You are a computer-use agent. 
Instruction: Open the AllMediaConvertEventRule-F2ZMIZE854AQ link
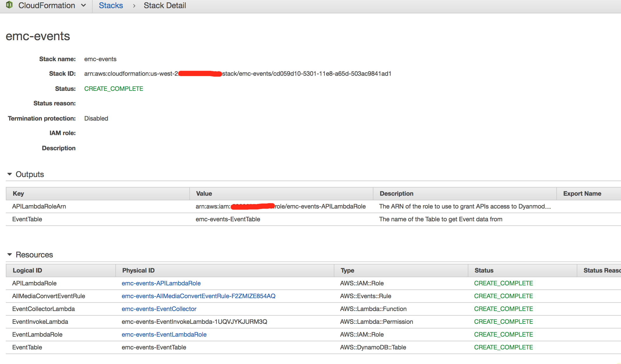(x=198, y=296)
